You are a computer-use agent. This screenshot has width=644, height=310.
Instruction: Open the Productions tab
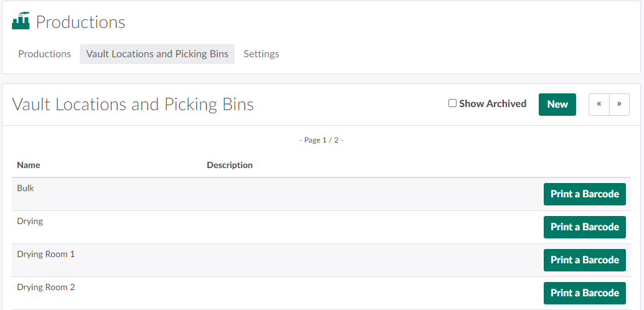coord(44,54)
